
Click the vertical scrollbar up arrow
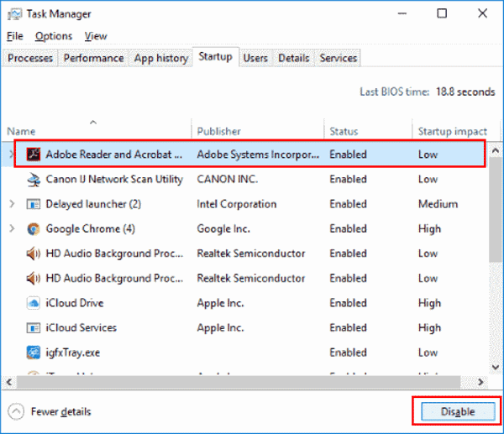pyautogui.click(x=496, y=150)
